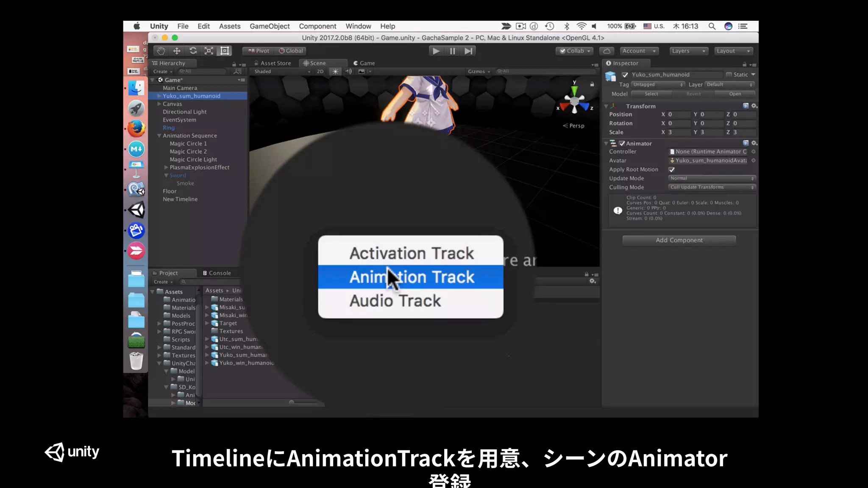
Task: Open Firefox from the Dock
Action: click(136, 128)
